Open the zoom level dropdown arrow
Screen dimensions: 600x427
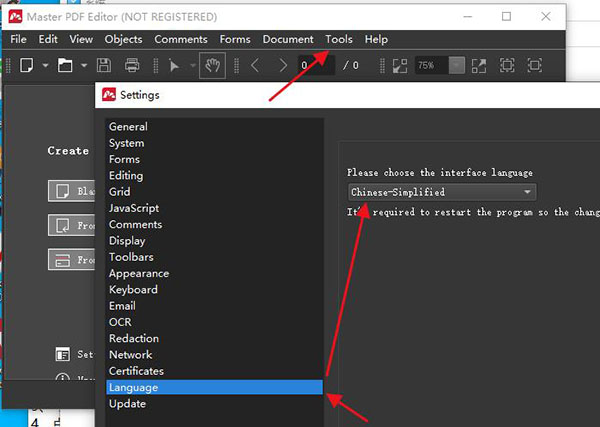(x=457, y=65)
